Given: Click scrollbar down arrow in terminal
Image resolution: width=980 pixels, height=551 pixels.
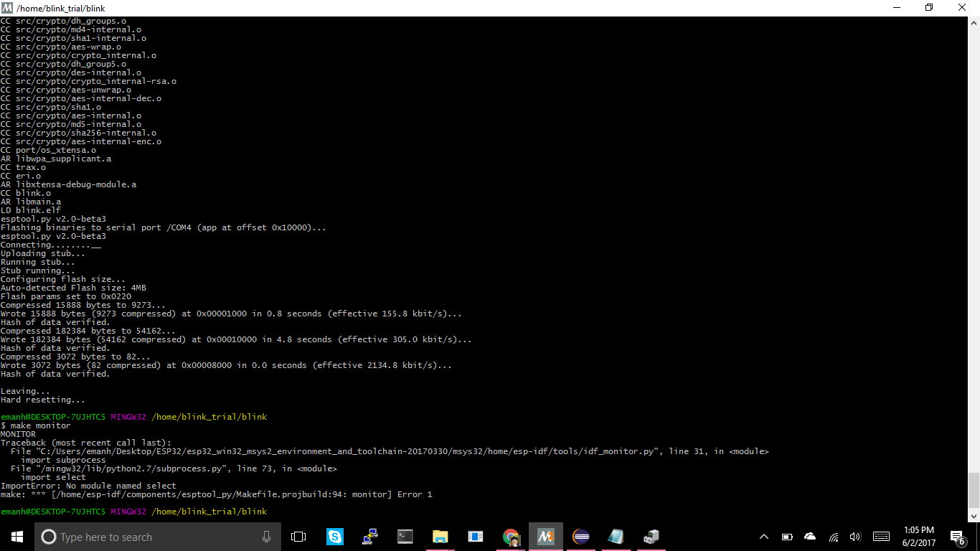Looking at the screenshot, I should (974, 515).
